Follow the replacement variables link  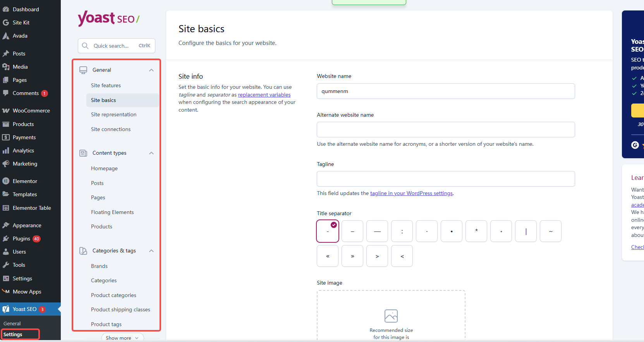[x=264, y=95]
